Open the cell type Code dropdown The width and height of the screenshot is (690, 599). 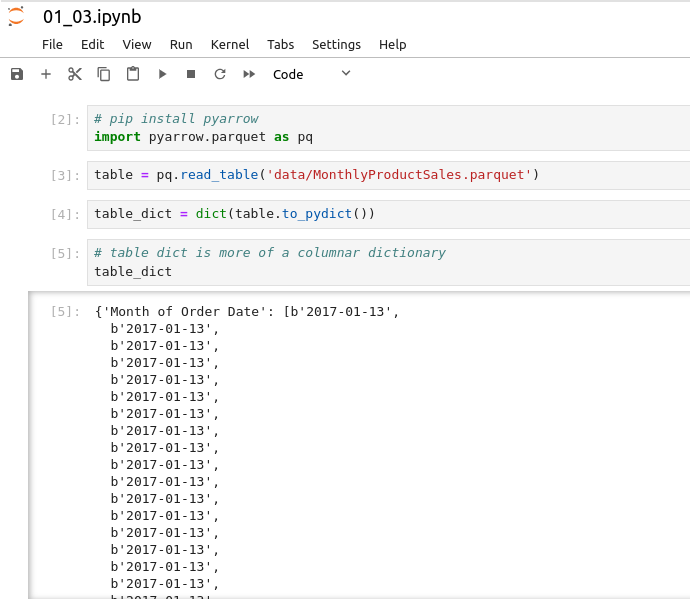point(311,74)
